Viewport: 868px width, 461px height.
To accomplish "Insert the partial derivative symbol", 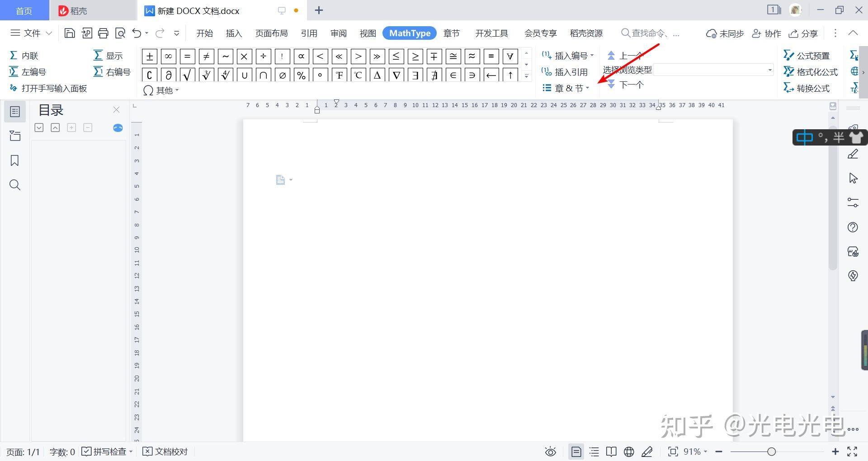I will pos(168,75).
